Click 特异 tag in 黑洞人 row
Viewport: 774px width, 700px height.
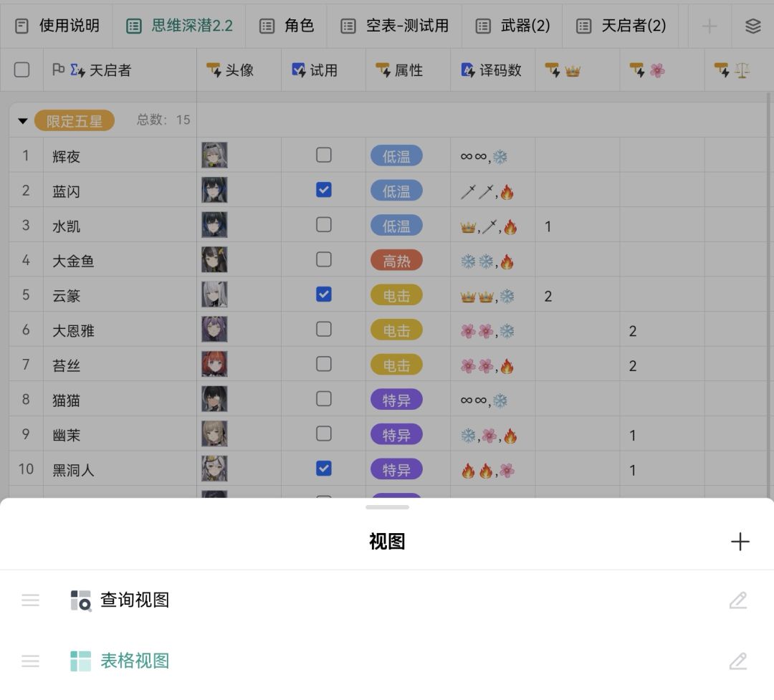[396, 469]
